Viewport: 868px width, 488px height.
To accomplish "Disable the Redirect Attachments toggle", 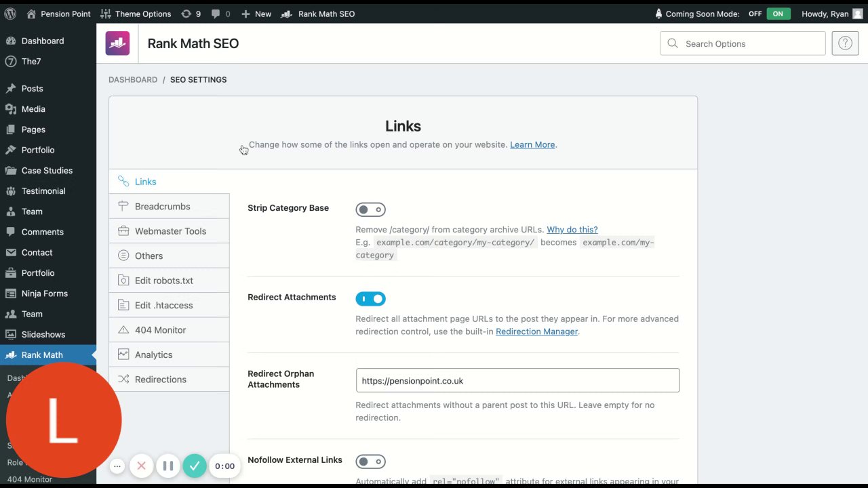I will coord(370,299).
